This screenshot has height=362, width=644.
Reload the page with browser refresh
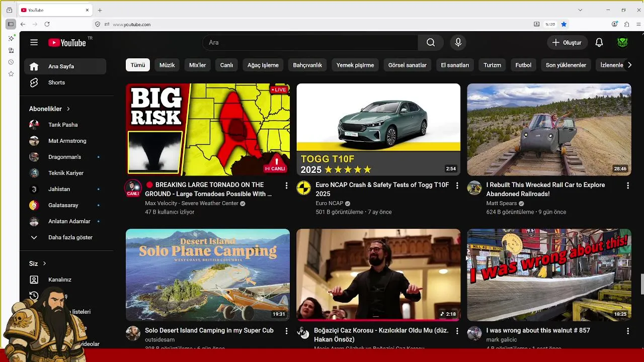[x=47, y=24]
